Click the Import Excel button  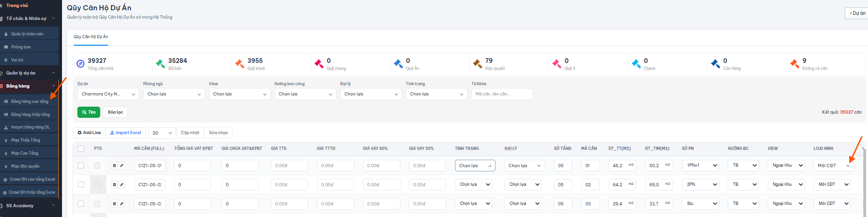point(126,133)
